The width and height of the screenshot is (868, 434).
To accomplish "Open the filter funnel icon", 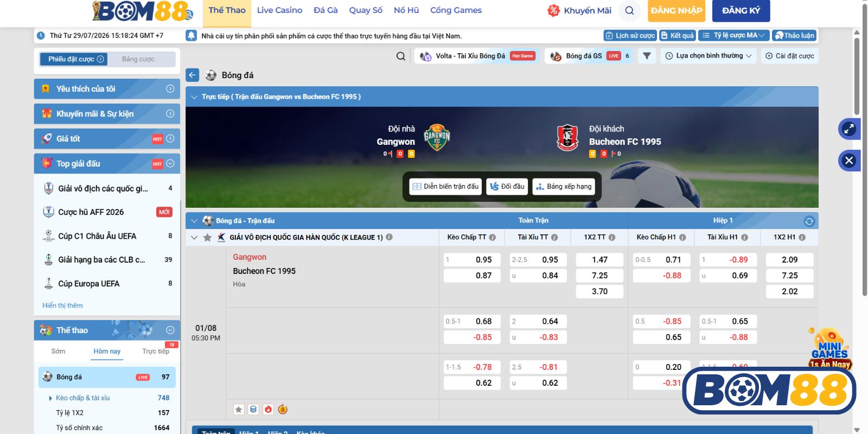I will coord(647,56).
